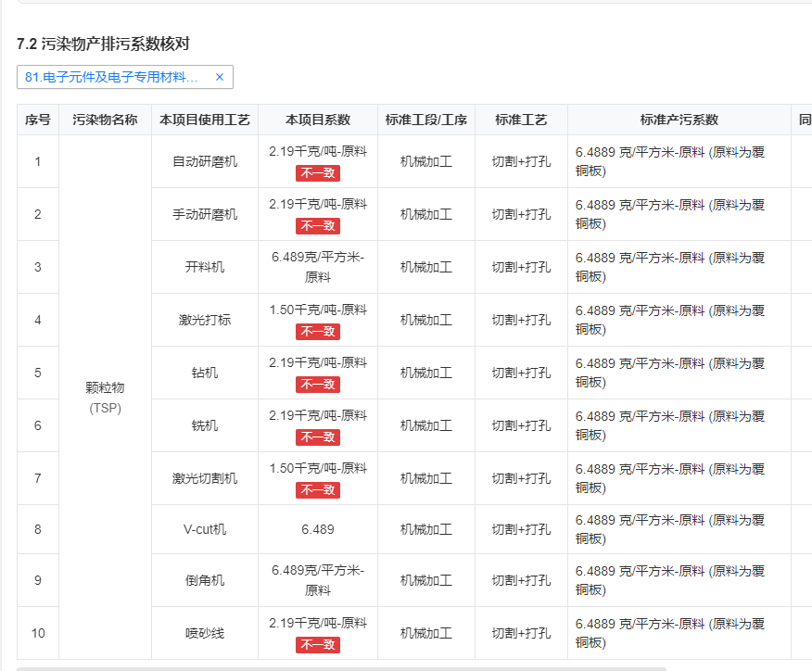Image resolution: width=812 pixels, height=671 pixels.
Task: Click the 6.4889 克/平方米-原料 standard coefficient in row 1
Action: click(x=670, y=161)
